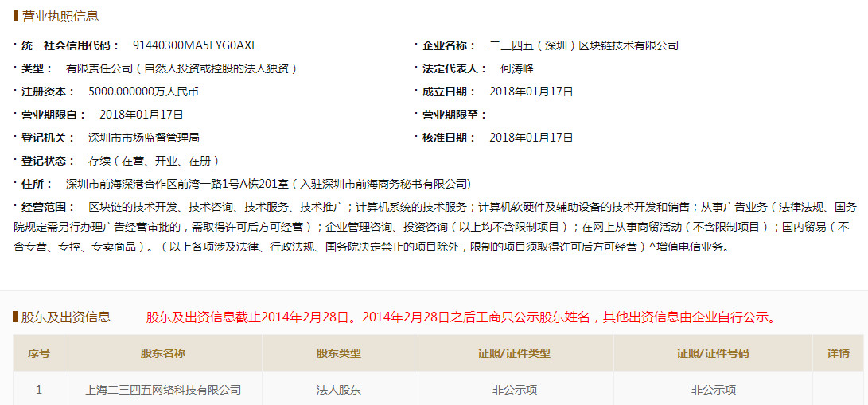Click the 详情 column header
Image resolution: width=868 pixels, height=405 pixels.
[838, 353]
